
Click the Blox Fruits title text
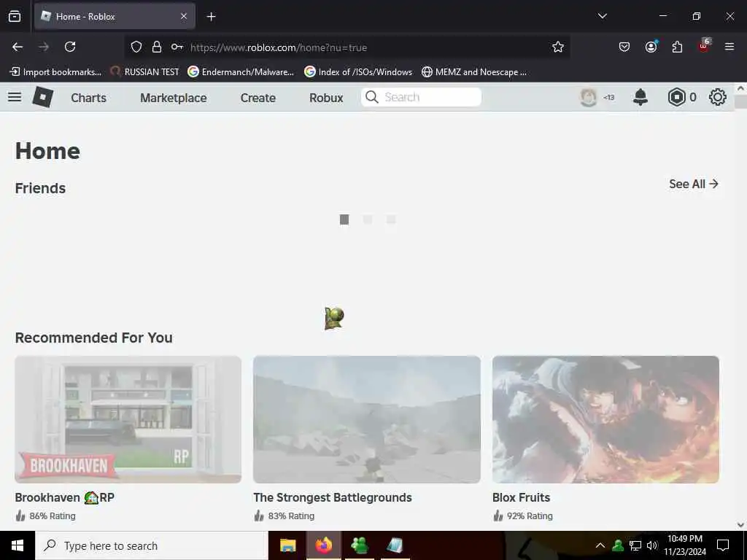[521, 497]
